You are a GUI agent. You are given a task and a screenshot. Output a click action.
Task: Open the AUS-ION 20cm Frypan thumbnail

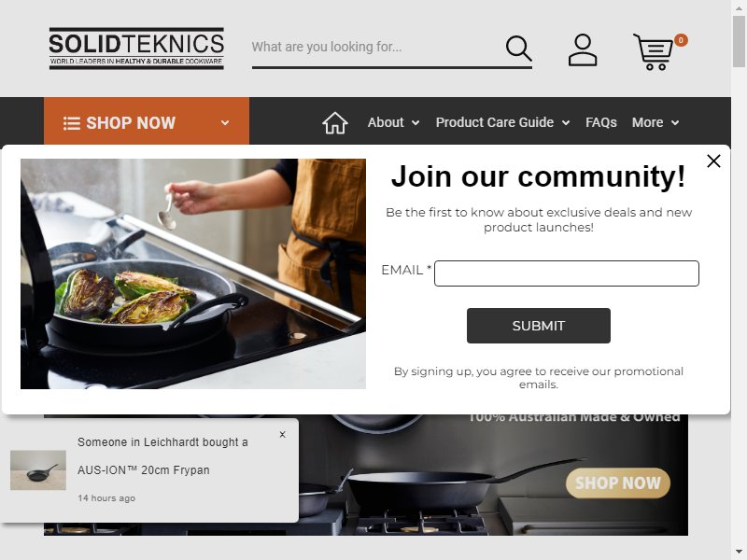[38, 470]
